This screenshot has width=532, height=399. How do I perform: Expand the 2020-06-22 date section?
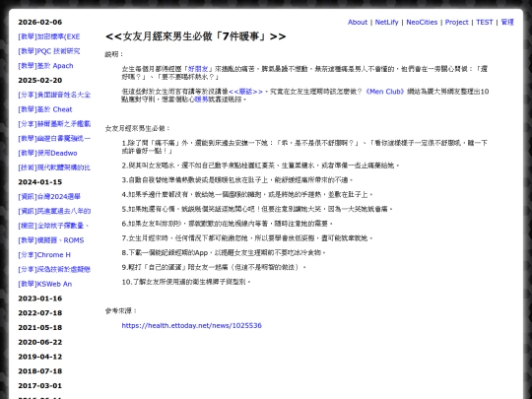(x=40, y=342)
